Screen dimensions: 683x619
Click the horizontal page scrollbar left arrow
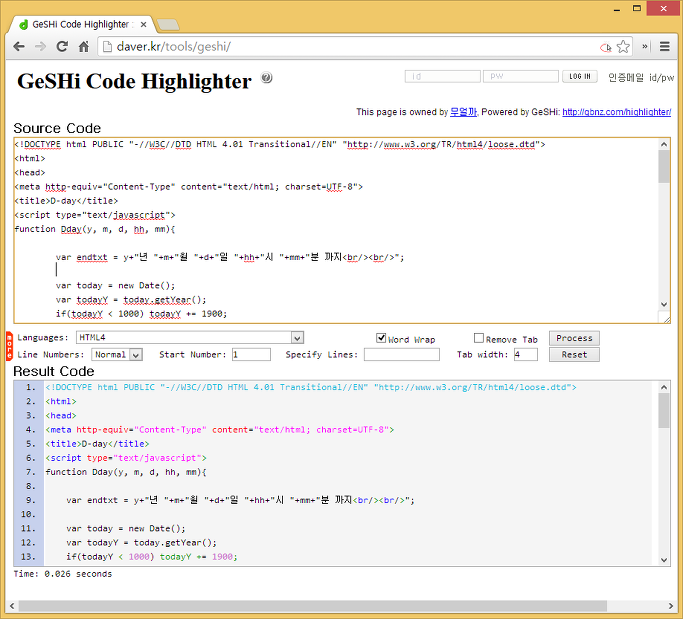tap(12, 606)
